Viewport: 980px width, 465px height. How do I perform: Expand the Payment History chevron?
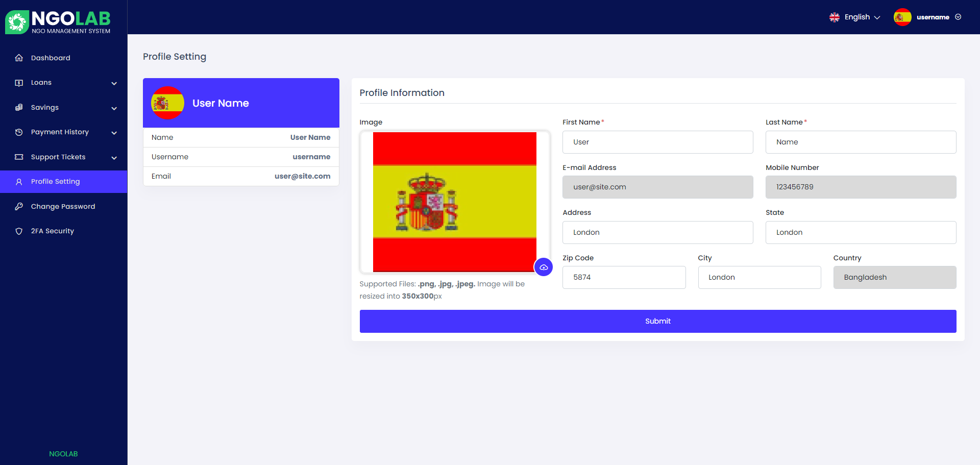pos(114,133)
